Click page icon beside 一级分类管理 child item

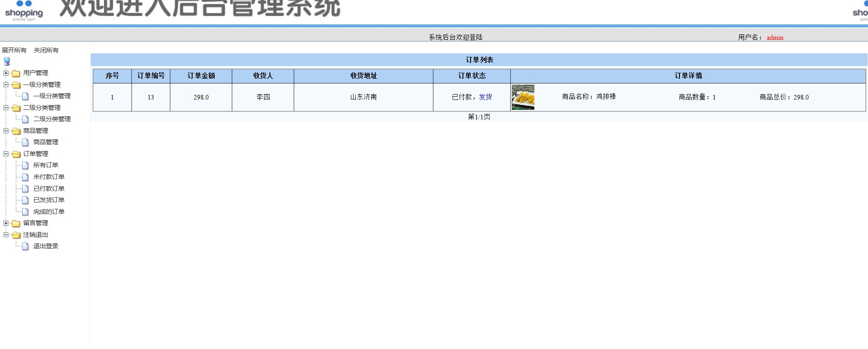pos(25,96)
